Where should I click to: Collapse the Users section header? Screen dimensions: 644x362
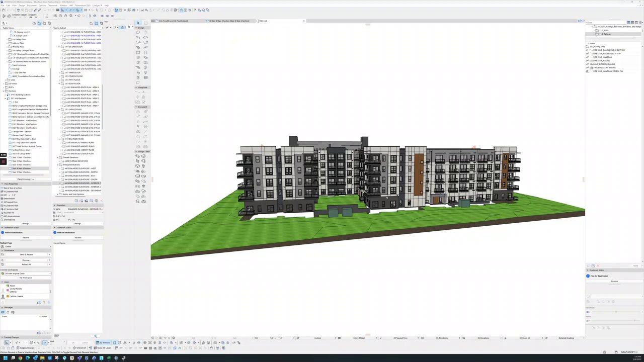[x=2, y=282]
